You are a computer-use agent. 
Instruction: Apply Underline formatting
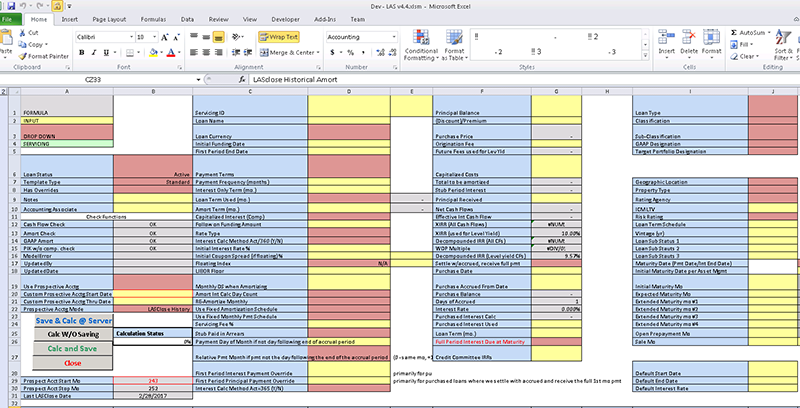[x=106, y=53]
